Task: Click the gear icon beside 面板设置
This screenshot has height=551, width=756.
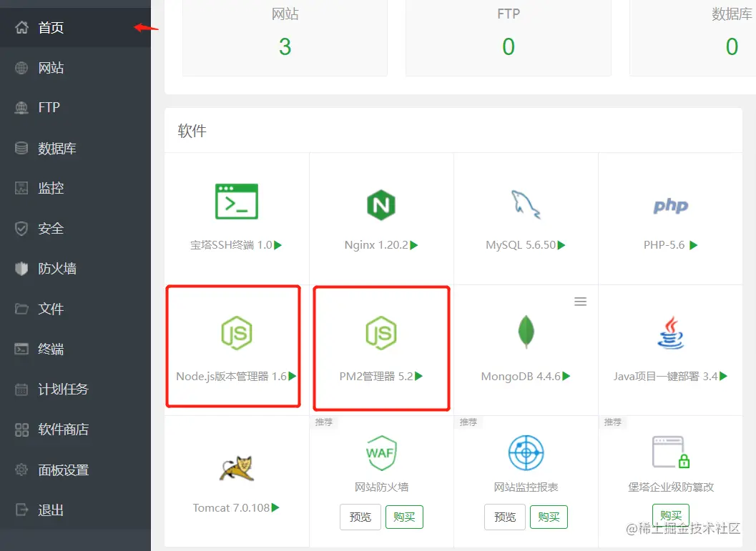Action: (21, 470)
